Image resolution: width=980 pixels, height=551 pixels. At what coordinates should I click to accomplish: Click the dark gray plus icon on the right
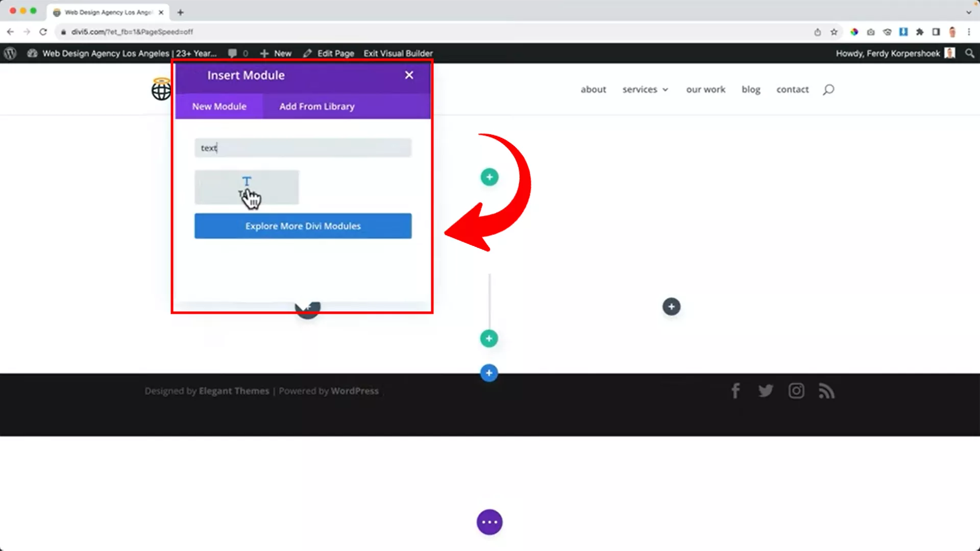click(671, 307)
